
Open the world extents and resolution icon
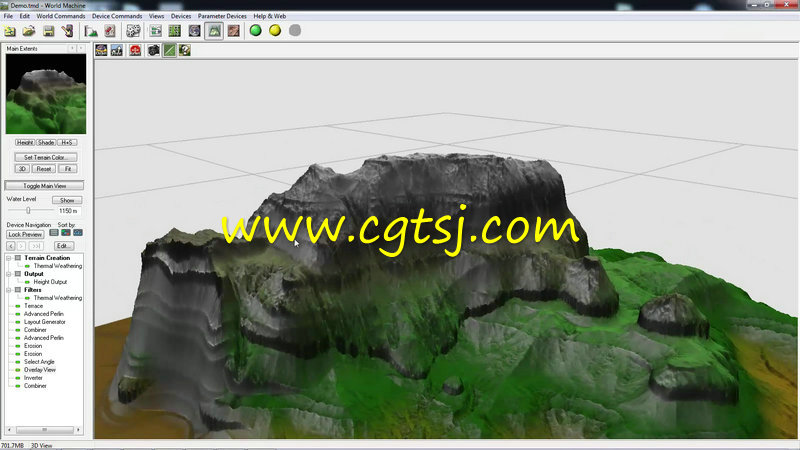tap(91, 31)
